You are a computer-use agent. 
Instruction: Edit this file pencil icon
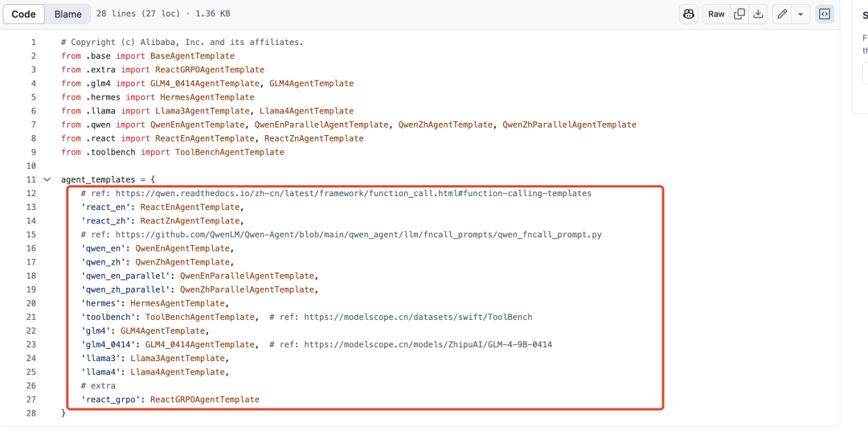pyautogui.click(x=782, y=14)
